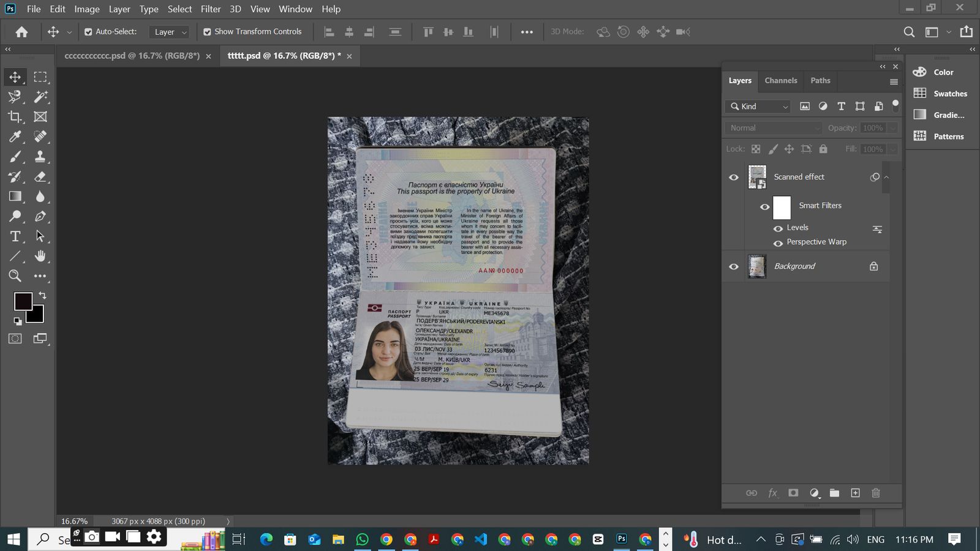Screen dimensions: 980x551
Task: Select the Blur tool
Action: point(40,197)
